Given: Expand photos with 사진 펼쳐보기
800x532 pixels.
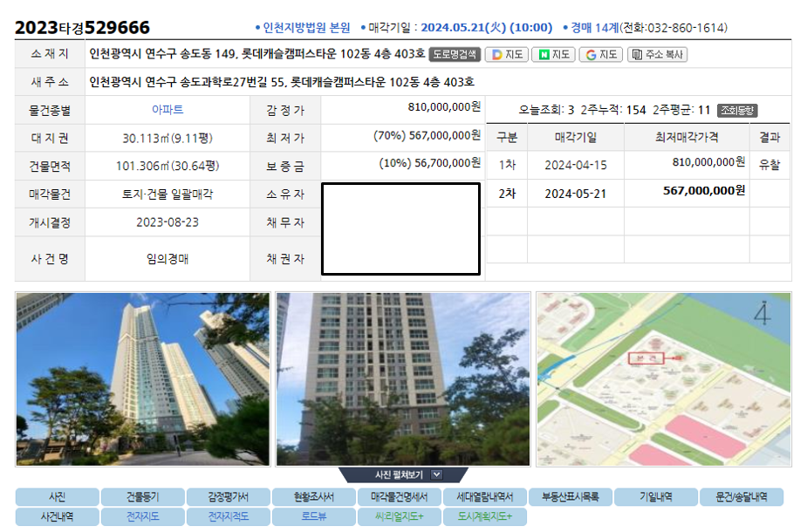Looking at the screenshot, I should click(x=402, y=474).
